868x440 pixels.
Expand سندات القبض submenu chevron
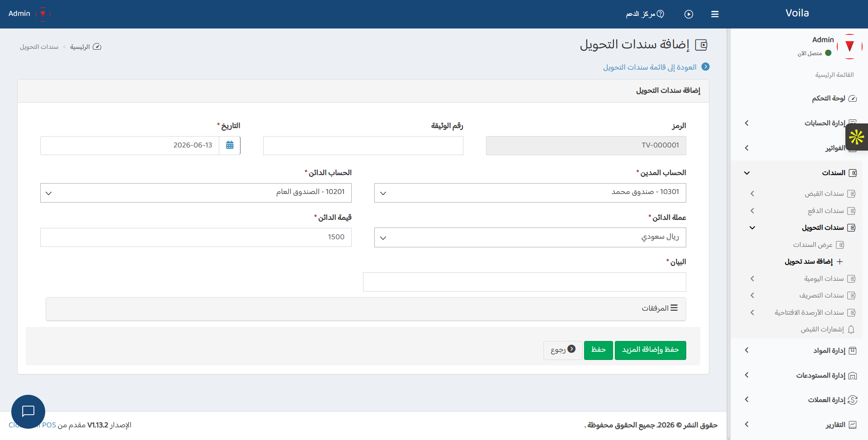752,194
